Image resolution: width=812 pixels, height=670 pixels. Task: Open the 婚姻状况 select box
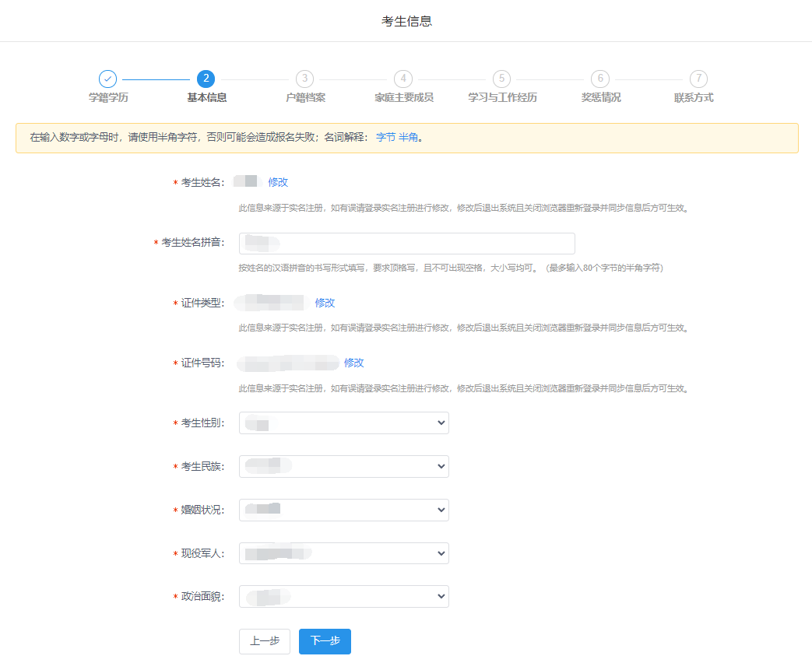point(344,510)
